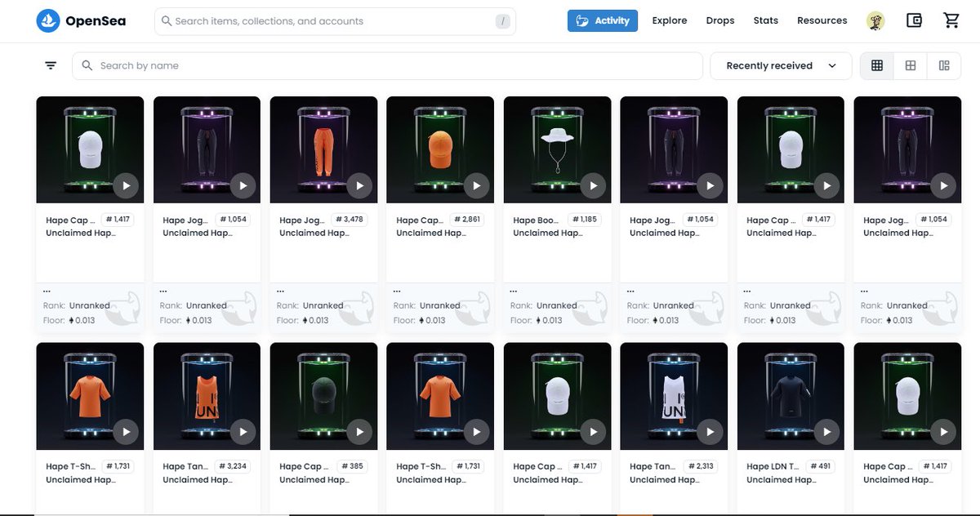Open the shopping cart
This screenshot has width=980, height=516.
click(x=951, y=21)
